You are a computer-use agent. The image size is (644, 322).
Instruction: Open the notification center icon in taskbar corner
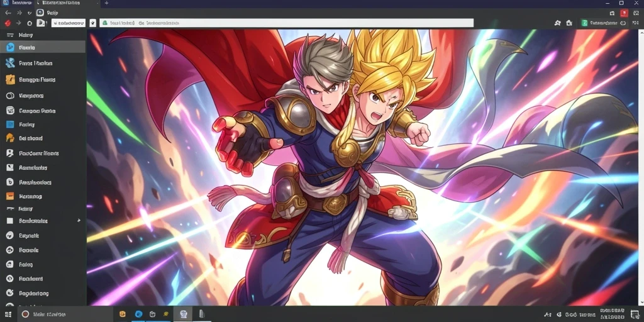[635, 314]
